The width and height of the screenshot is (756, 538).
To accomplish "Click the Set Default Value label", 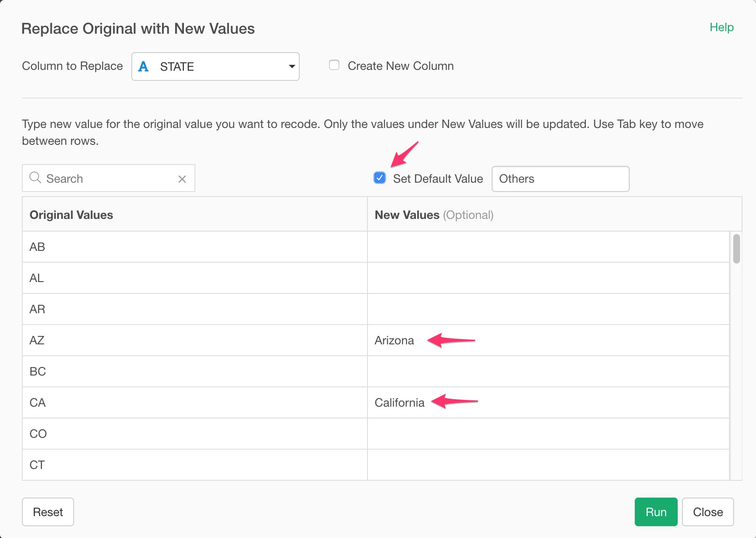I will click(x=438, y=179).
